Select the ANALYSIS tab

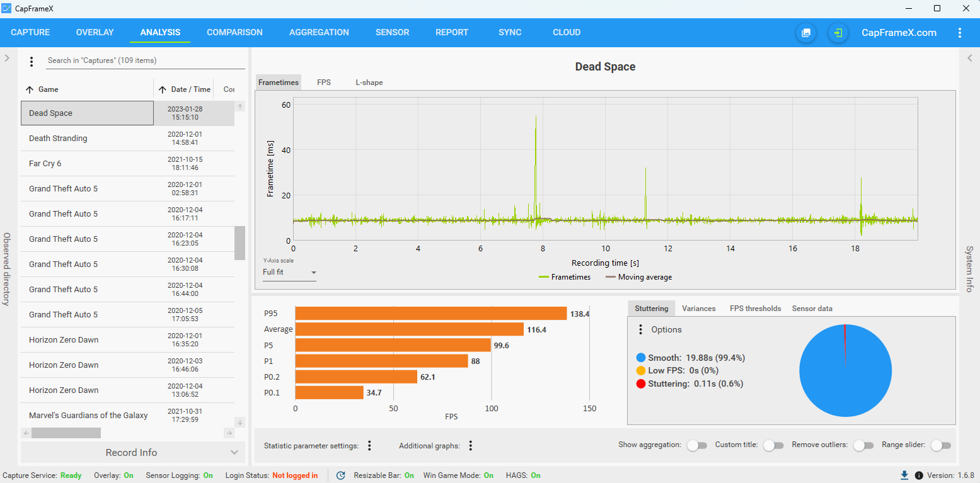(x=160, y=33)
